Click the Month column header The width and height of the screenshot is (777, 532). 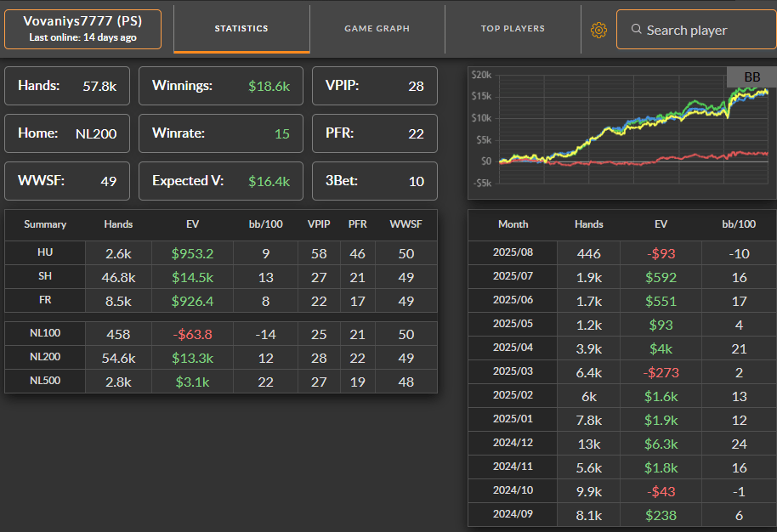coord(513,224)
